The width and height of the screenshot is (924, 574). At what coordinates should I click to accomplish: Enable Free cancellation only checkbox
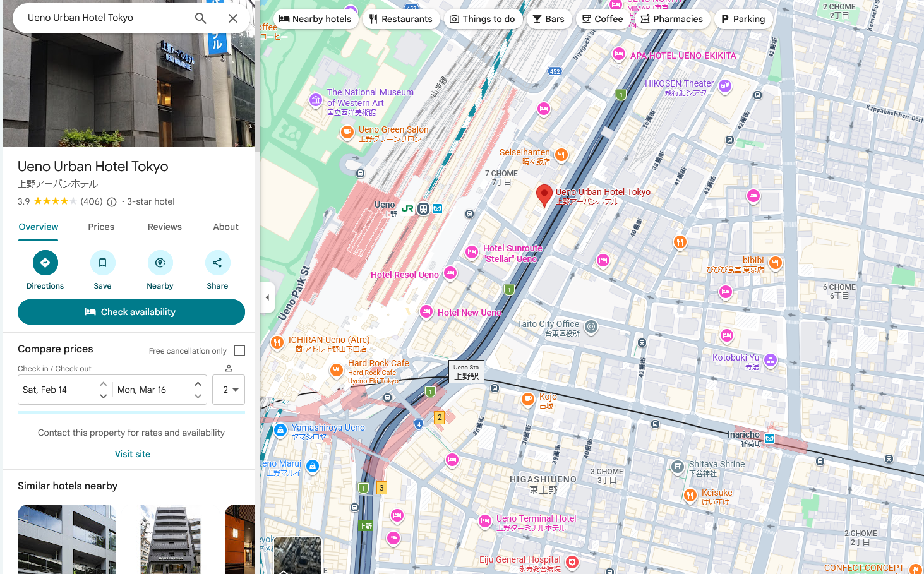click(x=239, y=350)
